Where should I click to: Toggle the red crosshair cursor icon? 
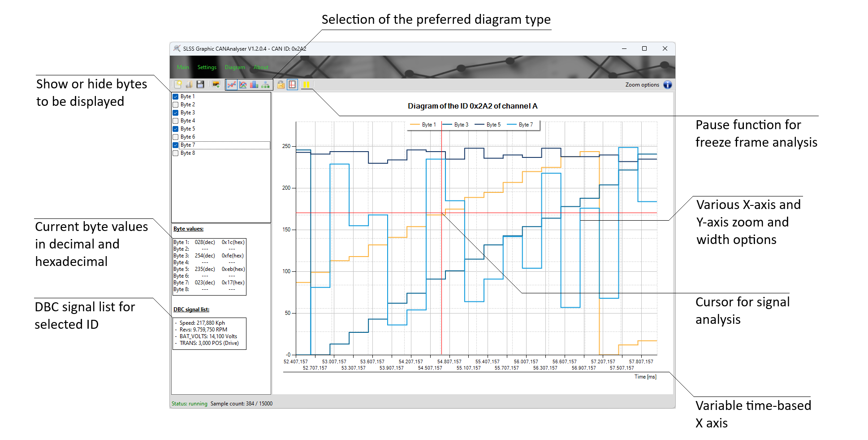[292, 84]
